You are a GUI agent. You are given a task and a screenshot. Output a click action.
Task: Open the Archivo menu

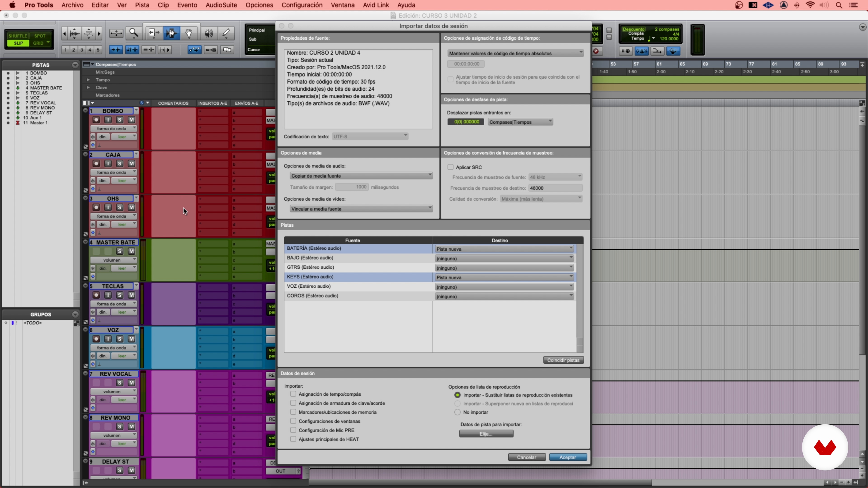(x=72, y=5)
